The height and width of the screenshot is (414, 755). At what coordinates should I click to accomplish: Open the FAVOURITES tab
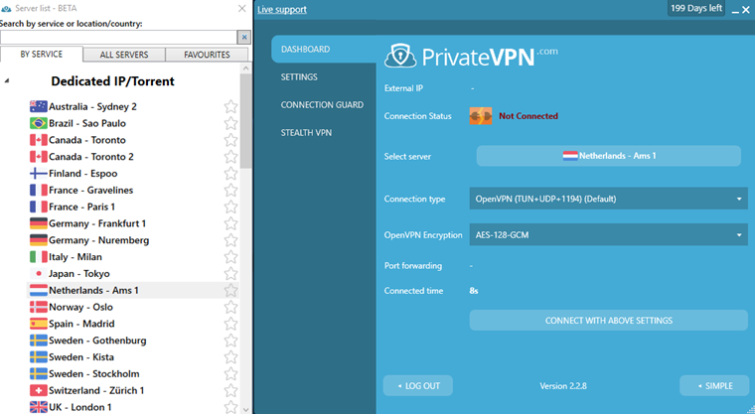click(x=207, y=55)
